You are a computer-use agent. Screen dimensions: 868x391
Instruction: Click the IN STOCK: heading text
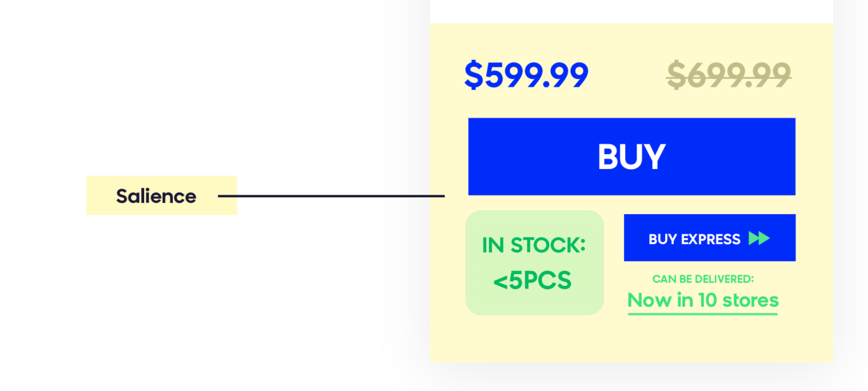pyautogui.click(x=534, y=245)
